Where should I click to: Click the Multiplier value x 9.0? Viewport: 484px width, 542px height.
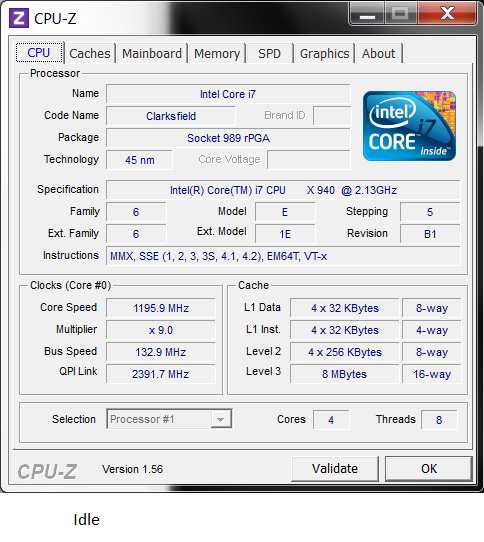[x=161, y=330]
